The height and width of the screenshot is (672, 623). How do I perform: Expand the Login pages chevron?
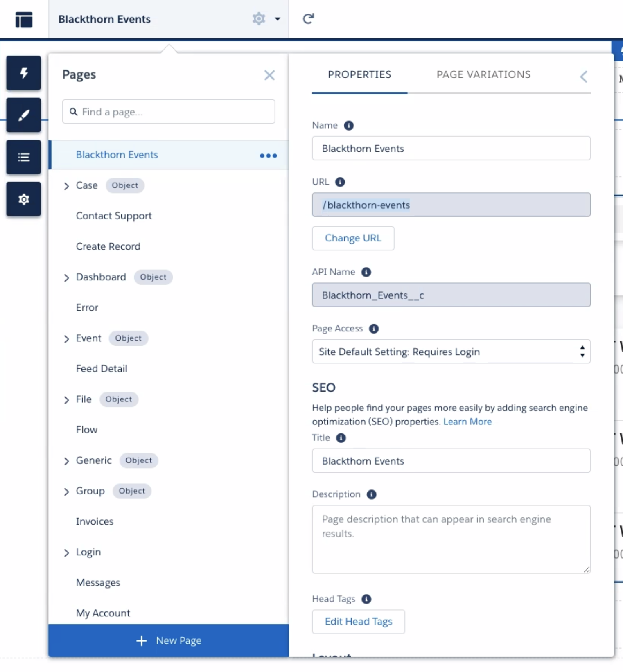pyautogui.click(x=66, y=553)
